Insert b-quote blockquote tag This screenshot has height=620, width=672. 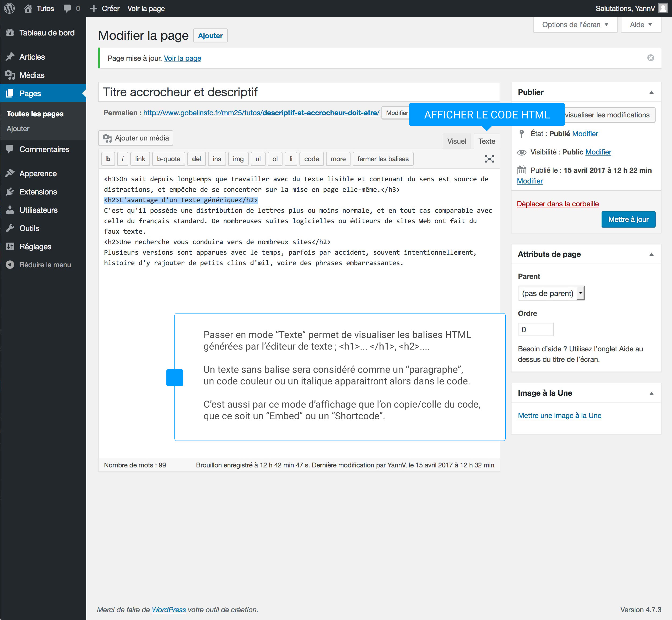169,159
